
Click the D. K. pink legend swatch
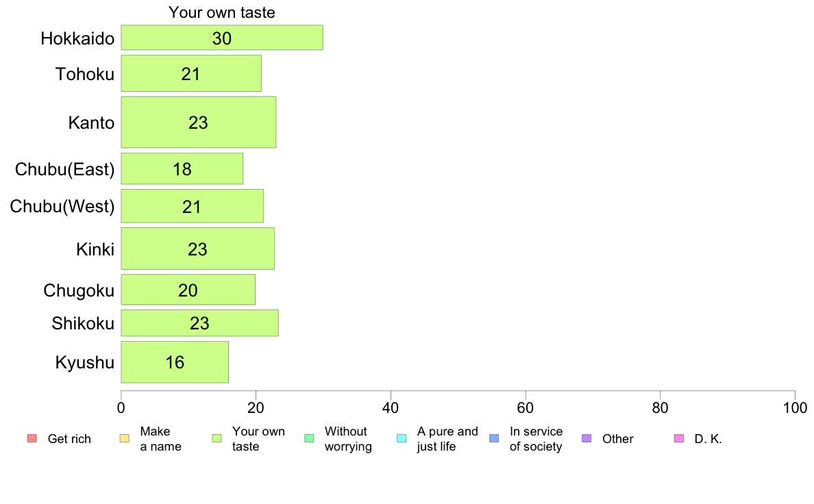[x=679, y=438]
